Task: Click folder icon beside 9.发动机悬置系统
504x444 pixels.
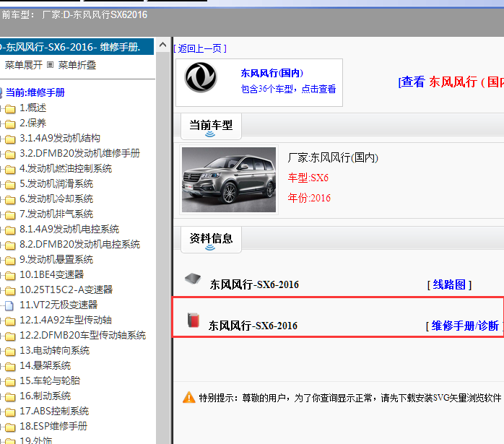Action: pos(10,261)
